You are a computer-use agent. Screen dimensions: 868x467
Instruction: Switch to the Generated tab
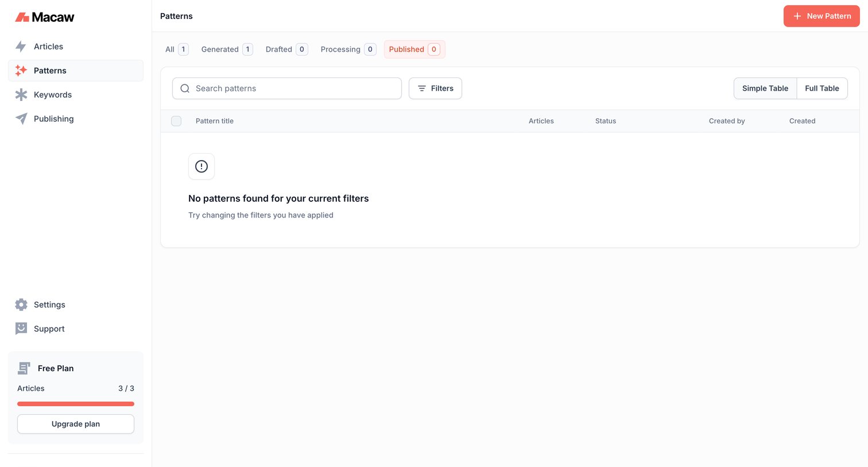click(227, 49)
